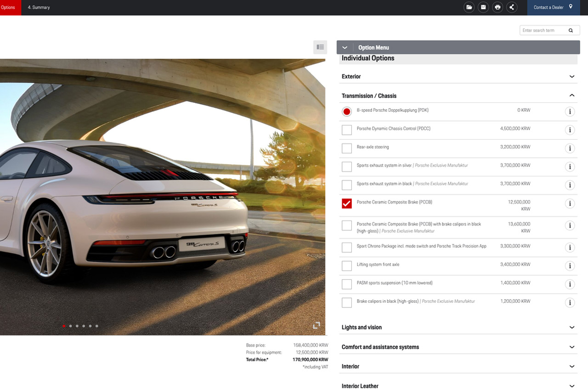The width and height of the screenshot is (588, 392).
Task: Click the Price for equipment 12,500,000 KRW value
Action: click(x=312, y=352)
